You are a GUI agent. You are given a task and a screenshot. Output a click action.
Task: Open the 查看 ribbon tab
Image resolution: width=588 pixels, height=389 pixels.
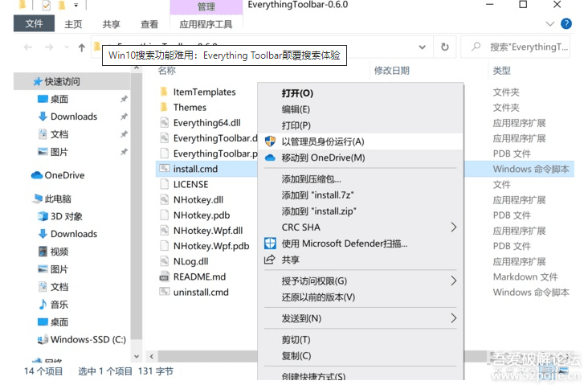pos(149,24)
